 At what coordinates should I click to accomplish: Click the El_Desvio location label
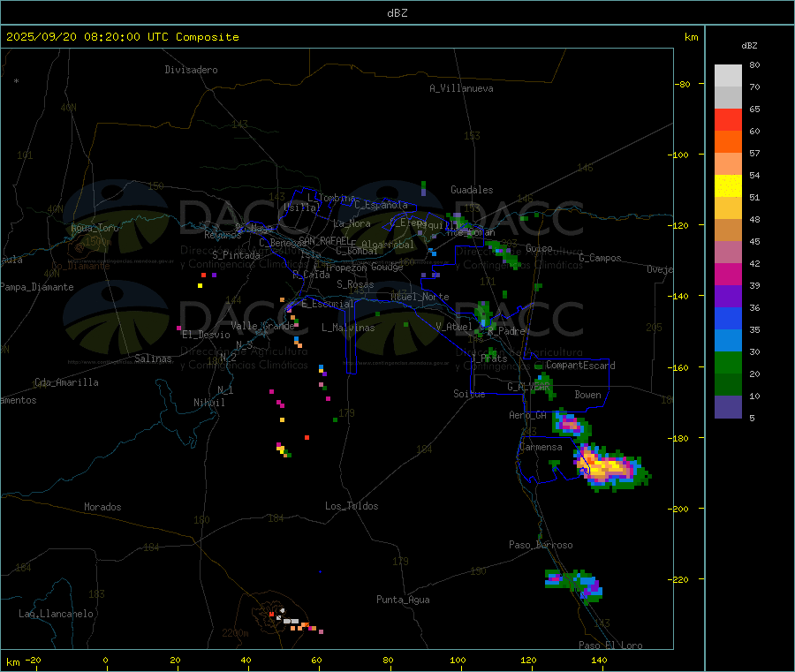click(x=207, y=335)
